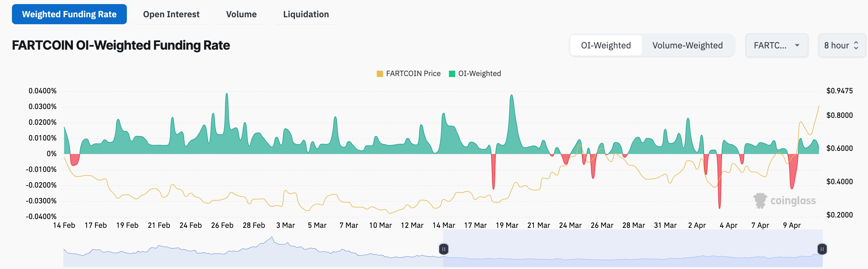The height and width of the screenshot is (269, 868).
Task: Click the symbol dropdown caret arrow
Action: (797, 45)
